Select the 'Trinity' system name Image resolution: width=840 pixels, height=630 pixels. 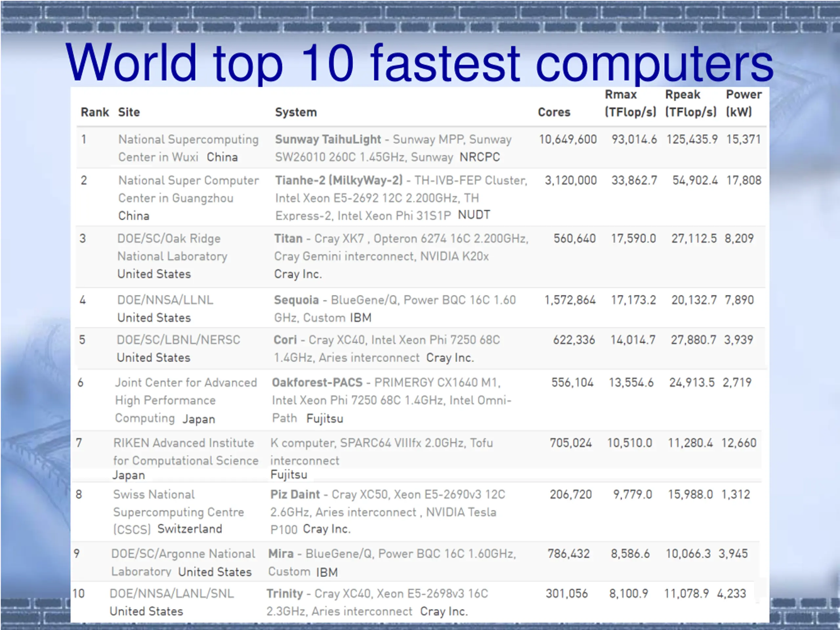[x=285, y=594]
